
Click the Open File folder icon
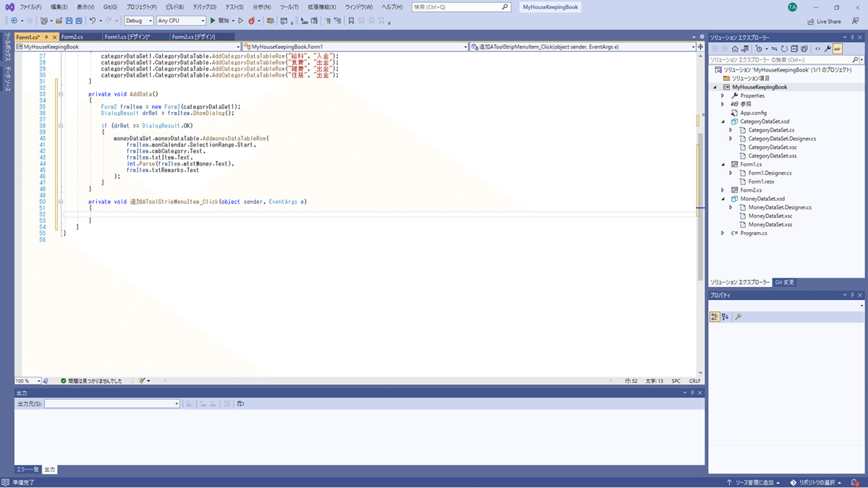[58, 21]
